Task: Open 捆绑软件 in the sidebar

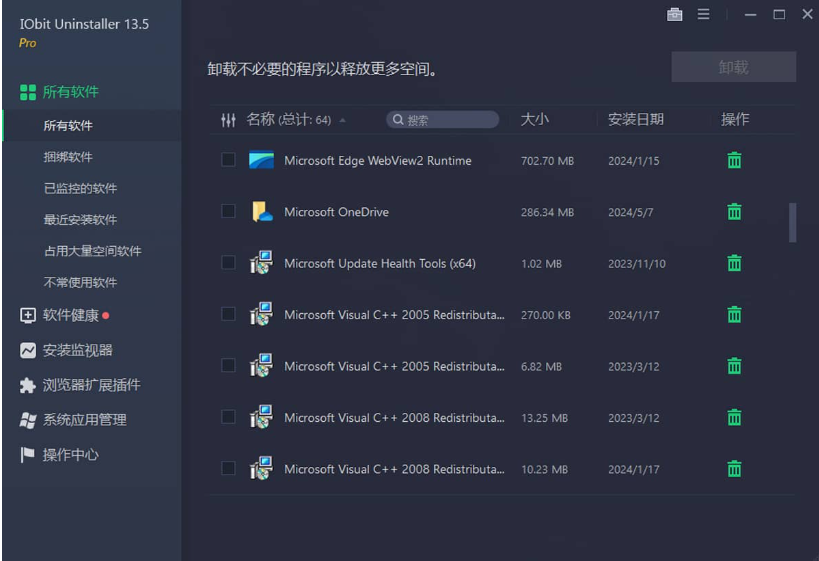Action: (x=68, y=157)
